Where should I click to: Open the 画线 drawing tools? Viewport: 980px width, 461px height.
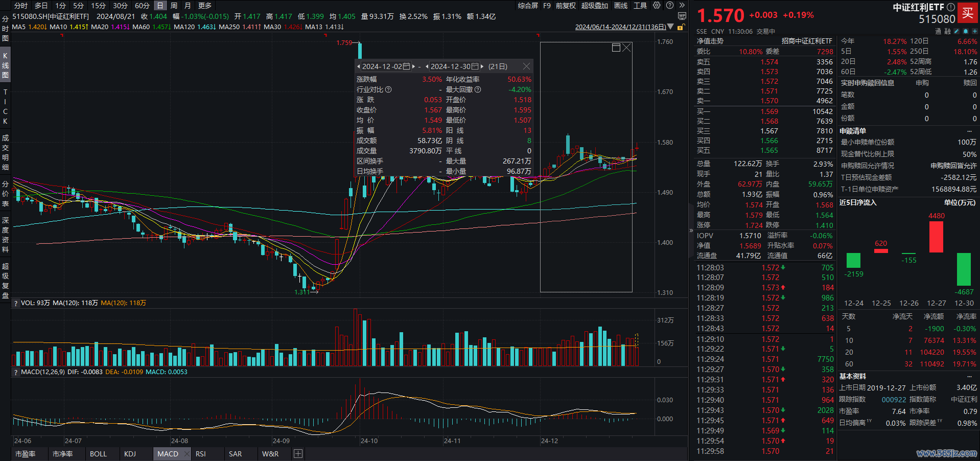coord(621,6)
